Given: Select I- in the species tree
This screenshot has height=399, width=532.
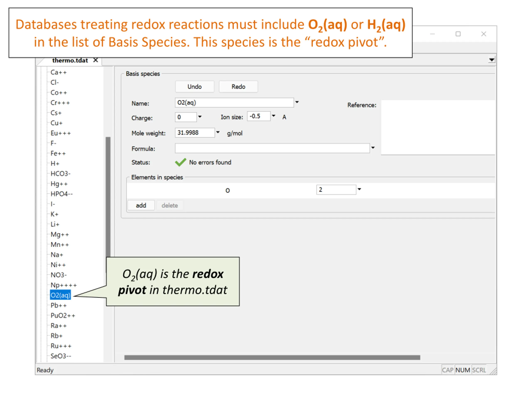Looking at the screenshot, I should coord(53,204).
